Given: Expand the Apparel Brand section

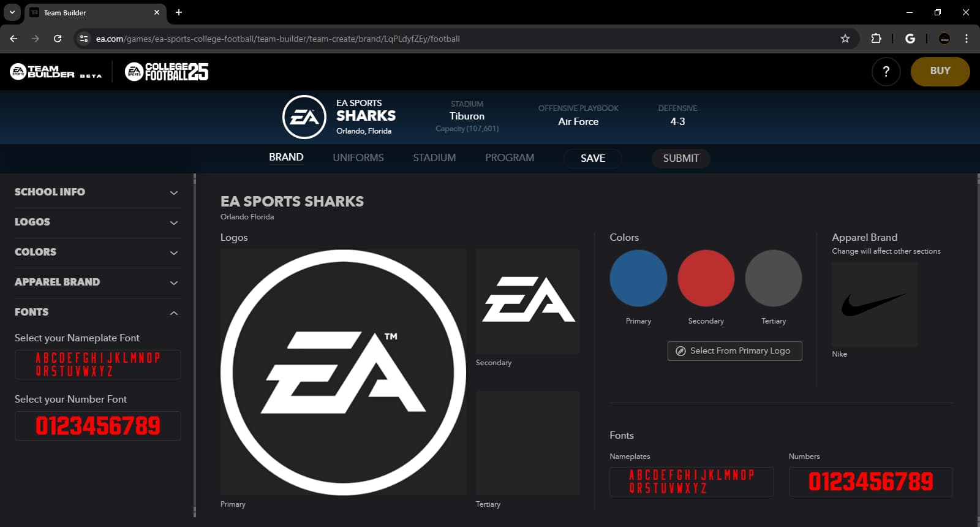Looking at the screenshot, I should 97,282.
